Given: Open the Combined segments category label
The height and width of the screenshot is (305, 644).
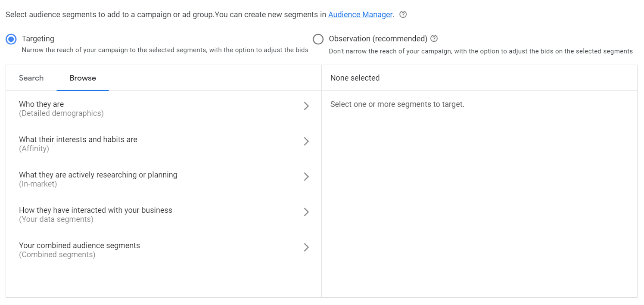Looking at the screenshot, I should coord(57,255).
